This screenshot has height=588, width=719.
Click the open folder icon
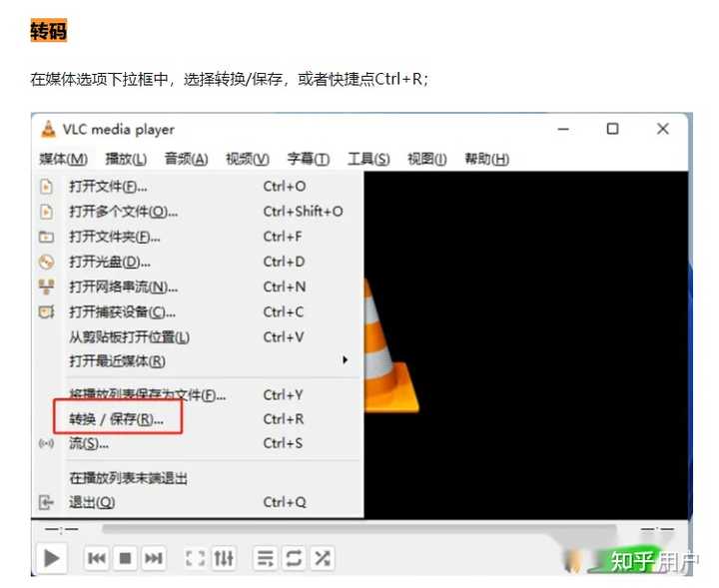46,237
